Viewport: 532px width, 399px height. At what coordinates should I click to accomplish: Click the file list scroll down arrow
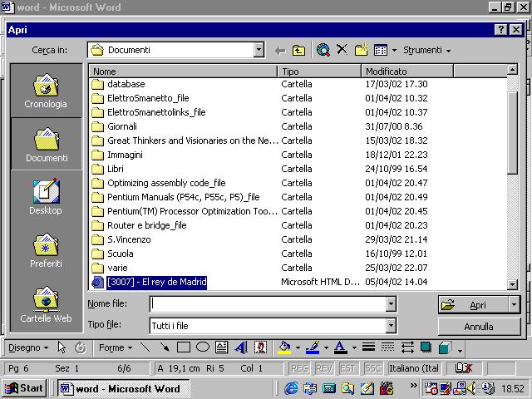tap(512, 284)
